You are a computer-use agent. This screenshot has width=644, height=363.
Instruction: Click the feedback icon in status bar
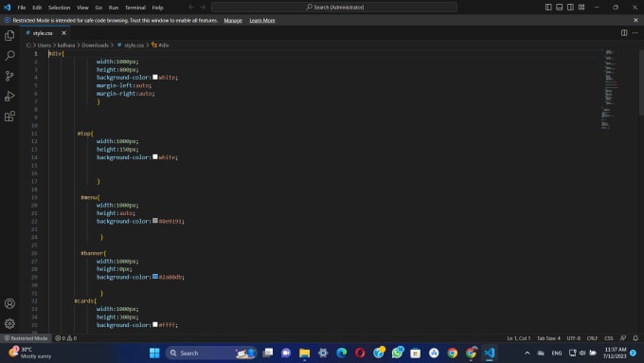pyautogui.click(x=623, y=338)
